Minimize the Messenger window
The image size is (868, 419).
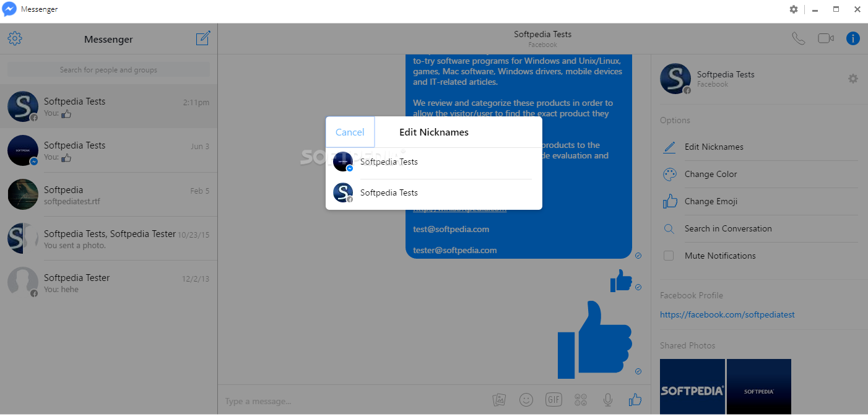(815, 9)
